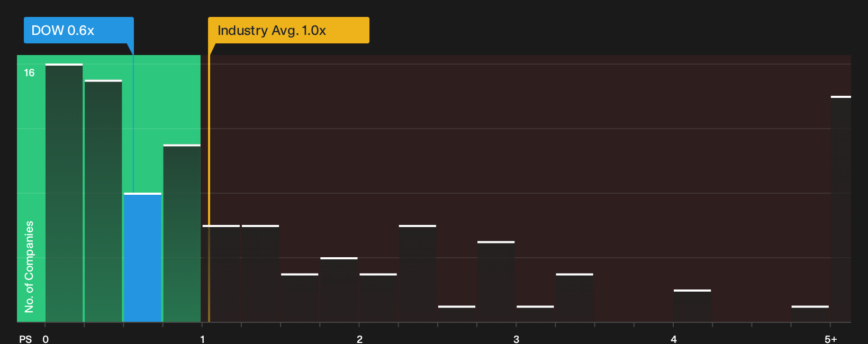Click the blue DOW 0.6x label
Screen dimensions: 868x344
pyautogui.click(x=79, y=30)
